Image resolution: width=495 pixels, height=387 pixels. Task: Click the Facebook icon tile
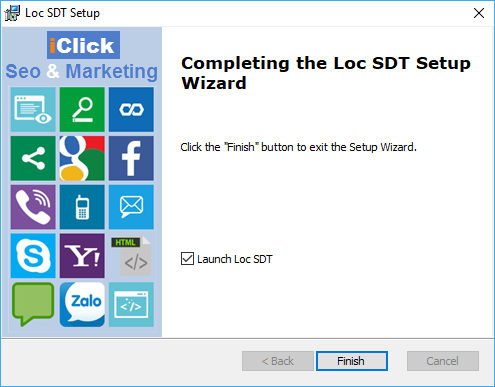point(131,158)
